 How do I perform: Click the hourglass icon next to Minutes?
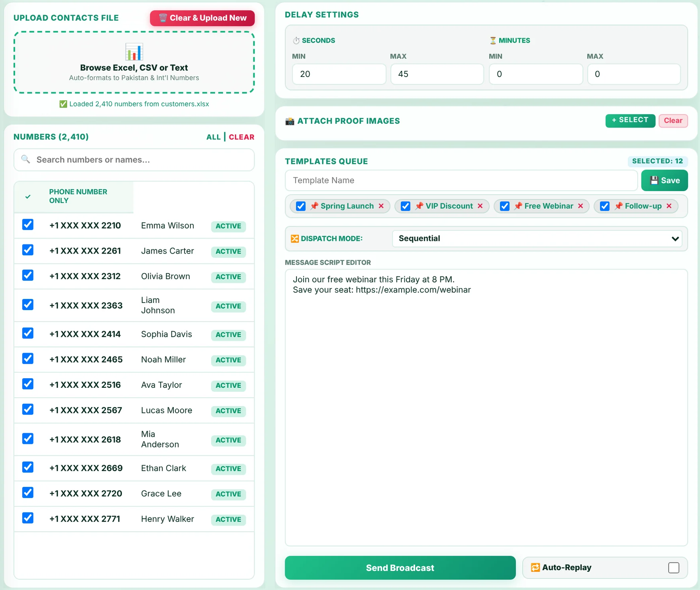coord(493,41)
